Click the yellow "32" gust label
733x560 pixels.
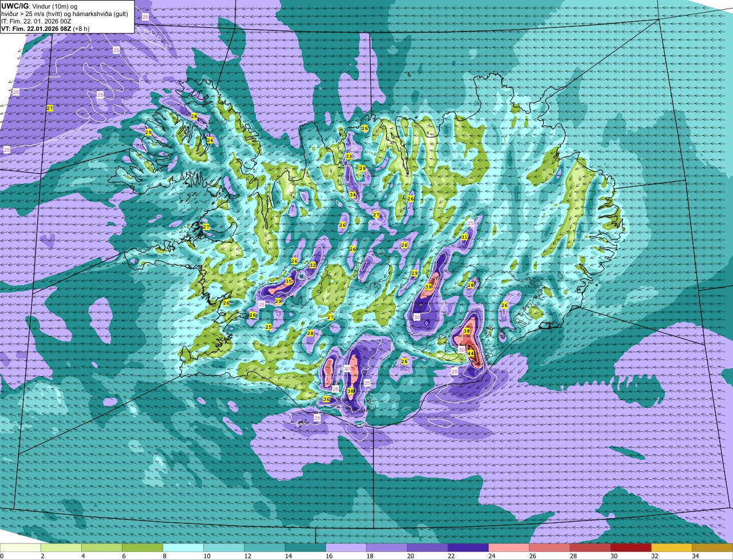click(313, 265)
